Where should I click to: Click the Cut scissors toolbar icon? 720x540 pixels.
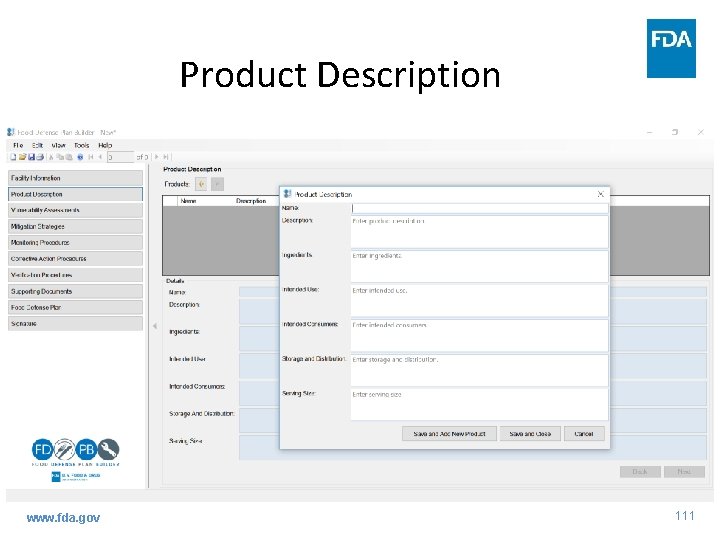pos(51,157)
